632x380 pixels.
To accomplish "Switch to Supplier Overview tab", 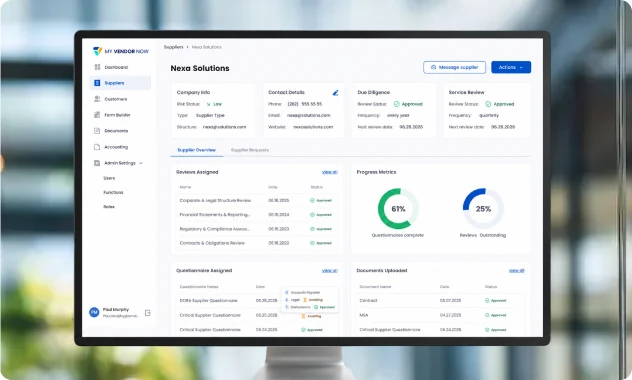I will pos(196,150).
